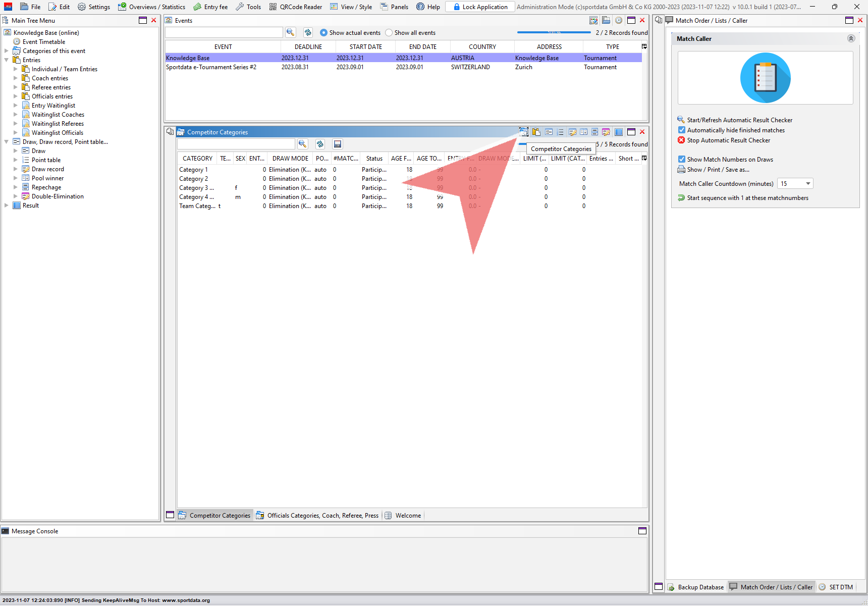868x606 pixels.
Task: Expand Individual / Team Entries tree node
Action: coord(15,69)
